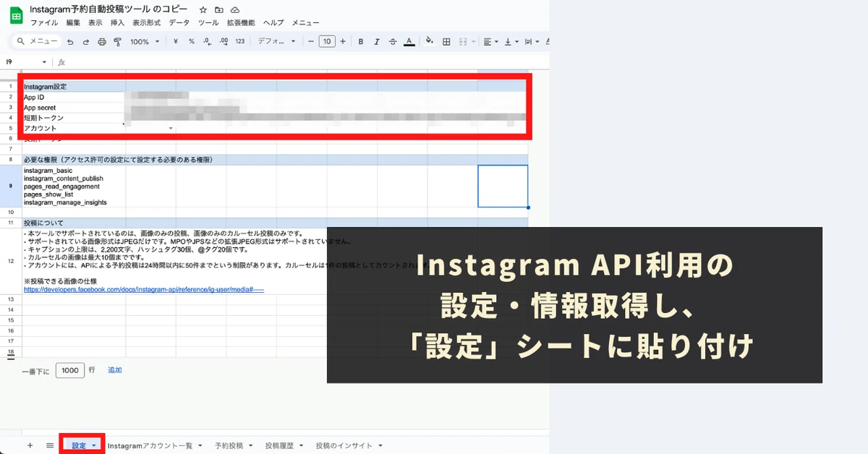Switch to 予約投稿 sheet tab
Viewport: 868px width, 454px height.
coord(229,446)
